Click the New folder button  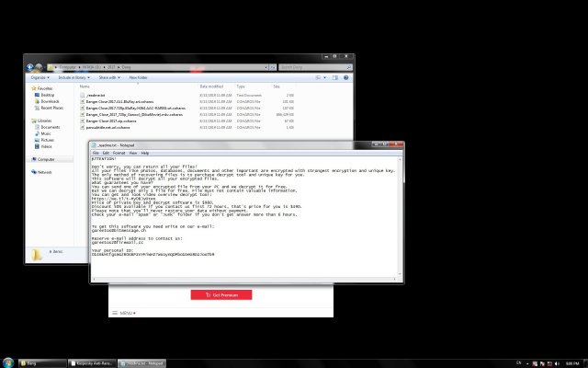click(x=138, y=77)
